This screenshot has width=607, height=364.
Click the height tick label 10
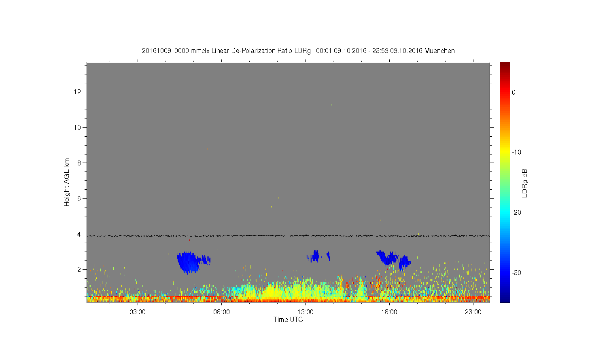(78, 127)
